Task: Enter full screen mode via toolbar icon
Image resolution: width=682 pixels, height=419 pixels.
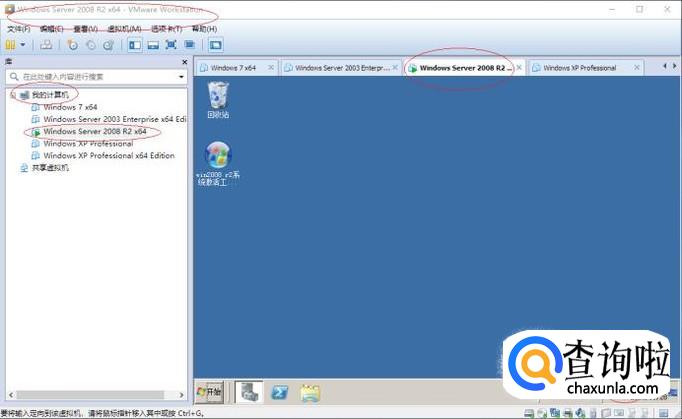Action: 171,44
